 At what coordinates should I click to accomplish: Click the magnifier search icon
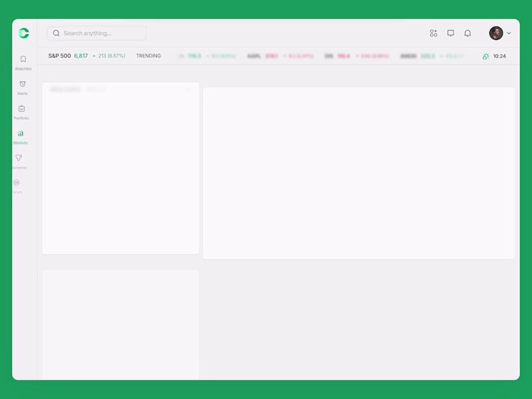tap(57, 33)
